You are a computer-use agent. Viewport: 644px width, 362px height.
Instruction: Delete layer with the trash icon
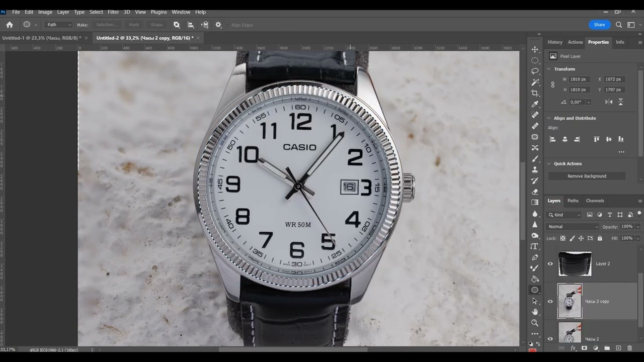click(629, 348)
